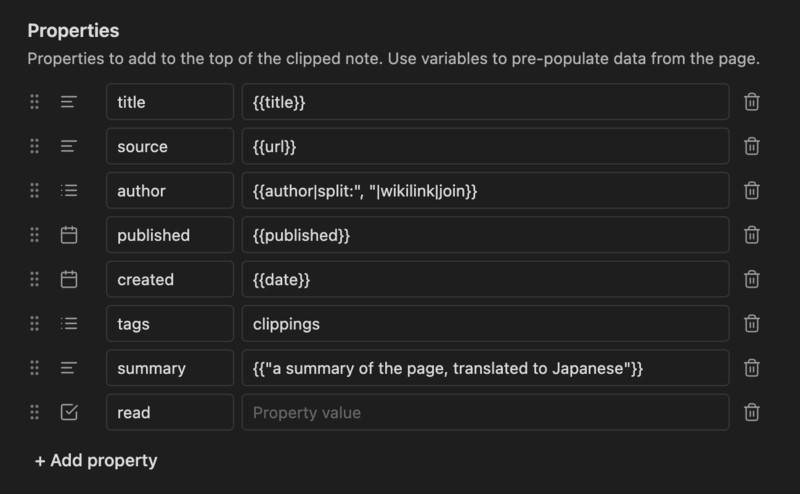Screen dimensions: 800x494
Task: Change the date type icon for published
Action: (69, 235)
